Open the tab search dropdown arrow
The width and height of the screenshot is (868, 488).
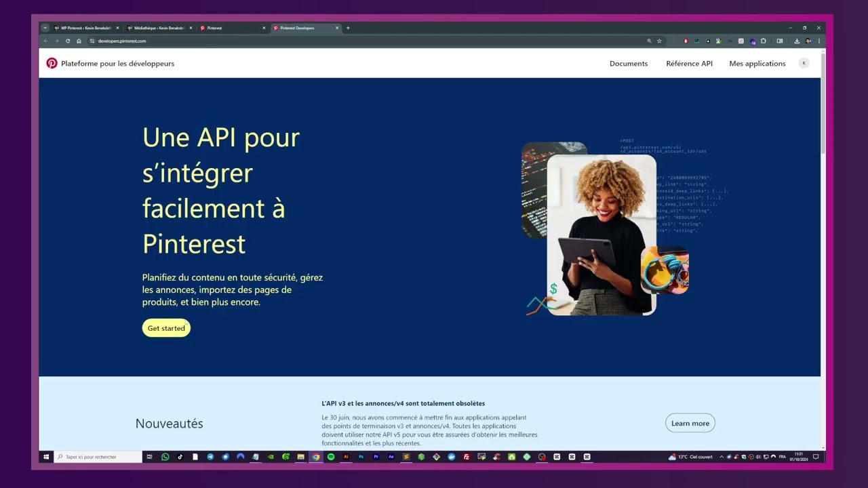(45, 28)
